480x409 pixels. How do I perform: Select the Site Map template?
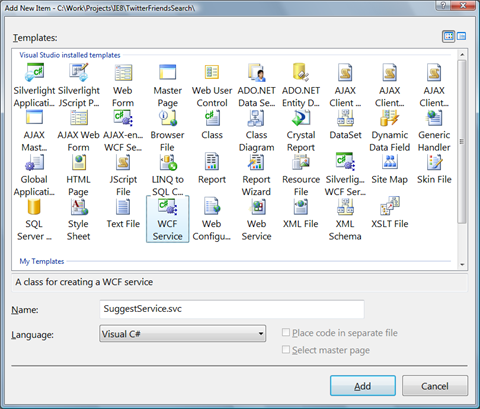tap(390, 169)
